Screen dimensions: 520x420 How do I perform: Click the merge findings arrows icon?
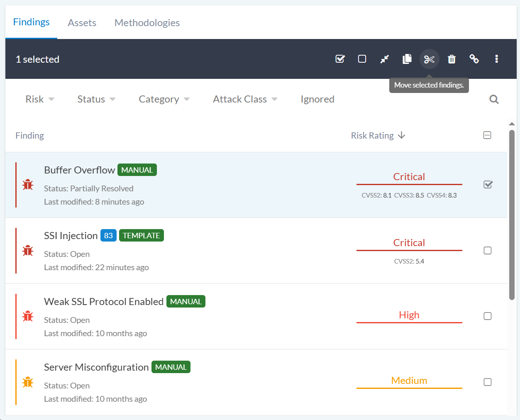(x=384, y=59)
